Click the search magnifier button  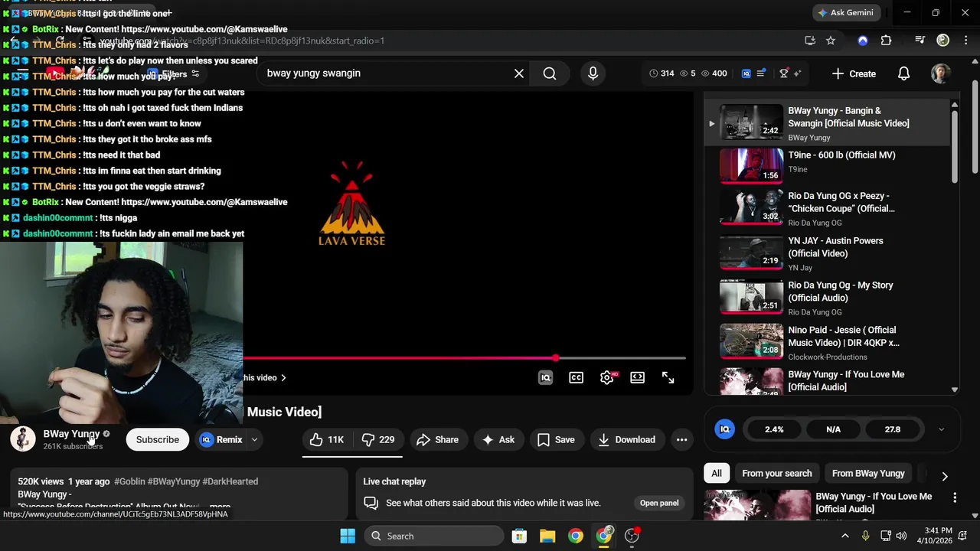point(550,73)
